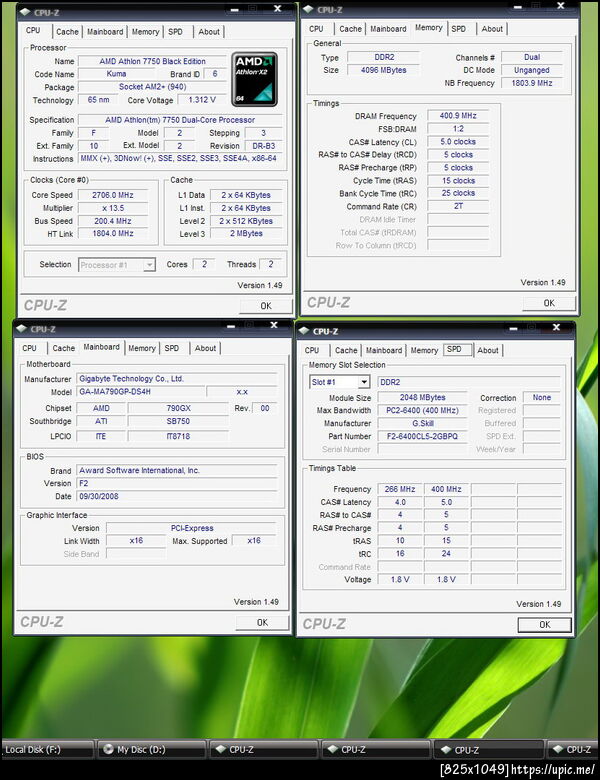This screenshot has width=600, height=780.
Task: Select Mainboard tab in SPD window
Action: click(x=384, y=350)
